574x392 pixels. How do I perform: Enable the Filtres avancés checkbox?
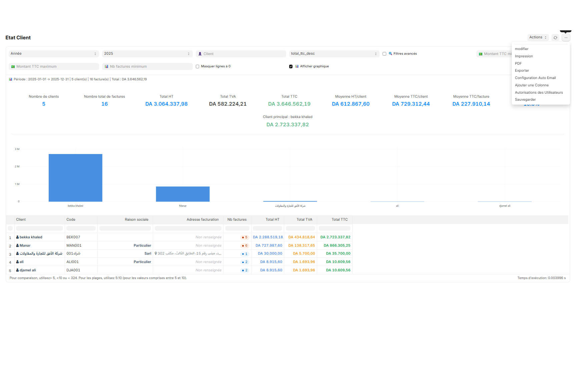coord(384,53)
